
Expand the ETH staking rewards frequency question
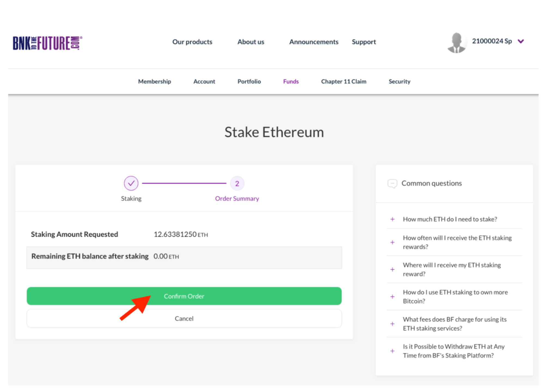(392, 242)
